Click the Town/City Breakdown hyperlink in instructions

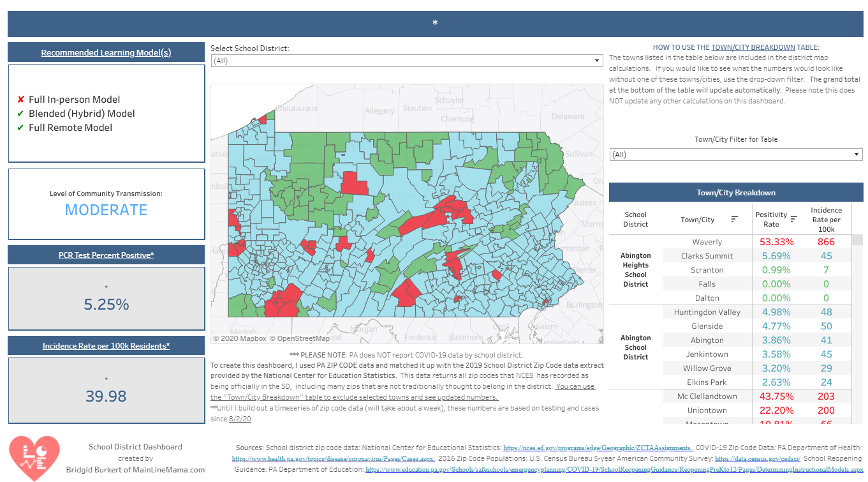[x=753, y=47]
